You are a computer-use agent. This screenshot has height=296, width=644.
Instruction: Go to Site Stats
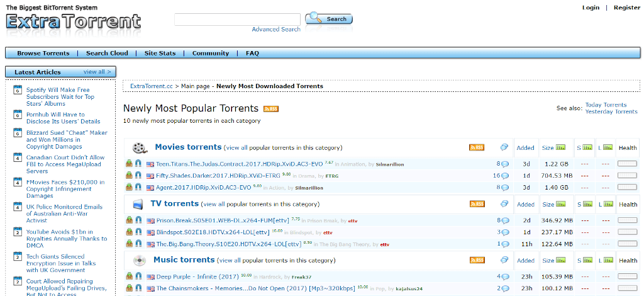[160, 53]
